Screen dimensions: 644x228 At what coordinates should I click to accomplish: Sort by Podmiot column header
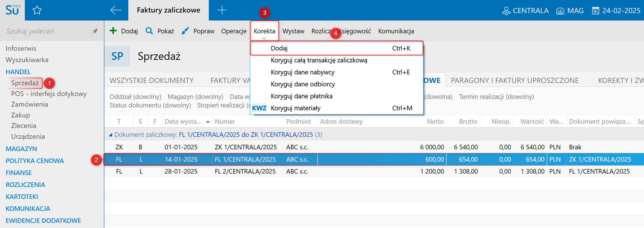pyautogui.click(x=298, y=121)
